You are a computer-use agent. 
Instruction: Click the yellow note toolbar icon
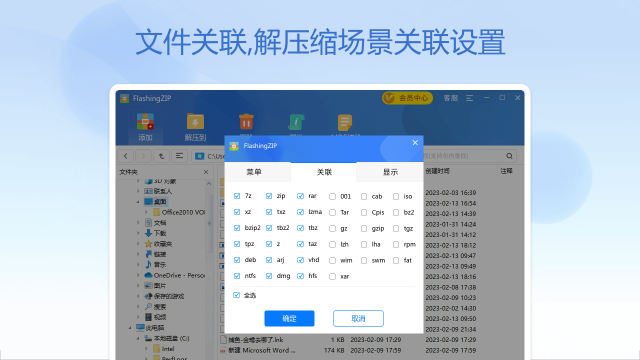click(x=345, y=122)
